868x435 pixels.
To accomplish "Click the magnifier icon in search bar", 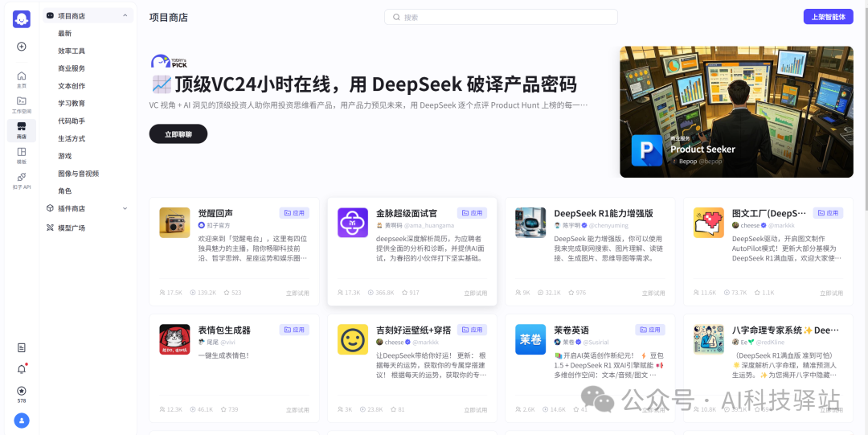I will 396,17.
